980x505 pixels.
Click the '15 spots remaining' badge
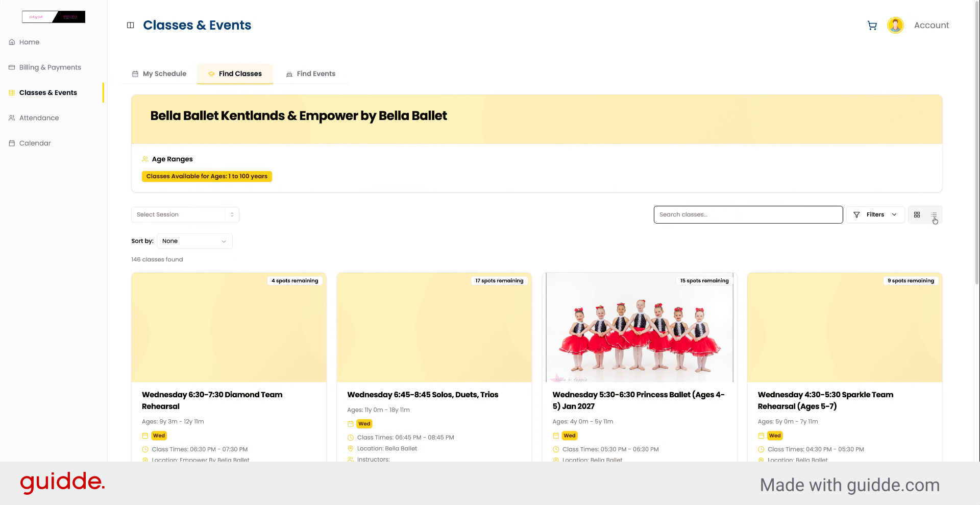pos(704,281)
